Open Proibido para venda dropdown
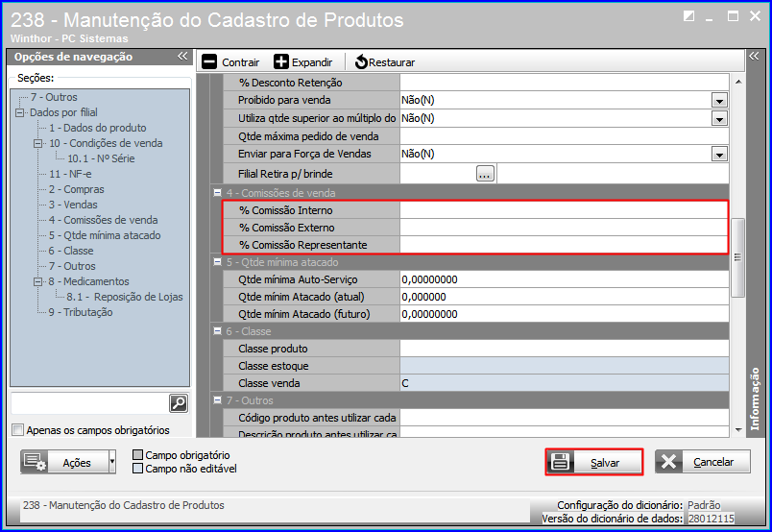772x532 pixels. pos(719,101)
